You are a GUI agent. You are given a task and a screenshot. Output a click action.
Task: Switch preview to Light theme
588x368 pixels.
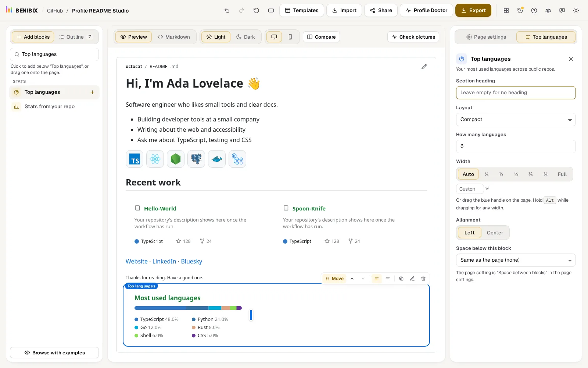point(216,37)
